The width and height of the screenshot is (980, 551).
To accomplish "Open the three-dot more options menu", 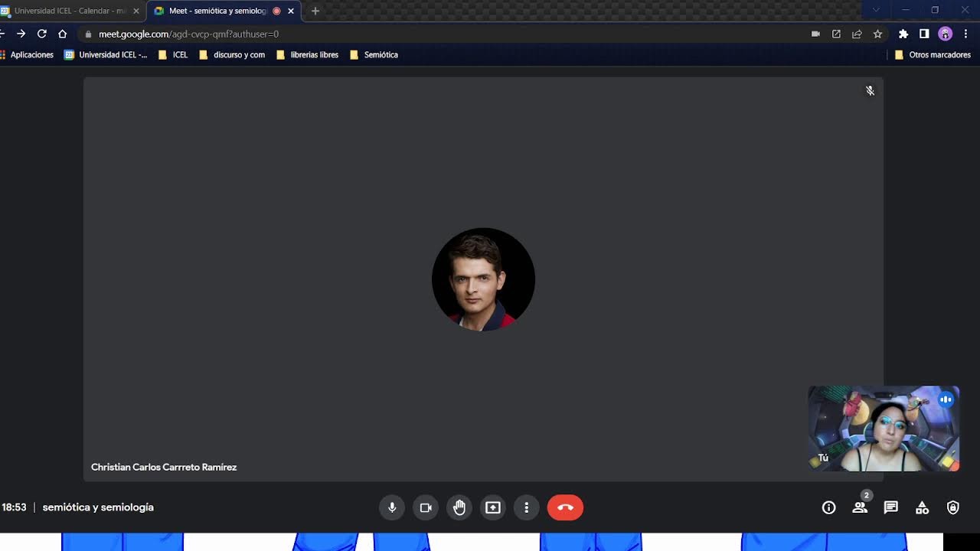I will coord(527,507).
